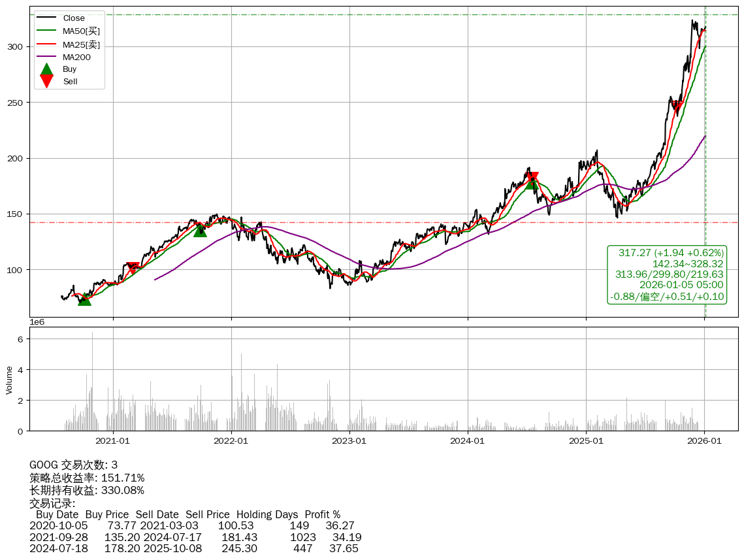The width and height of the screenshot is (744, 560).
Task: Click the red sell marker near March 2021
Action: [133, 267]
